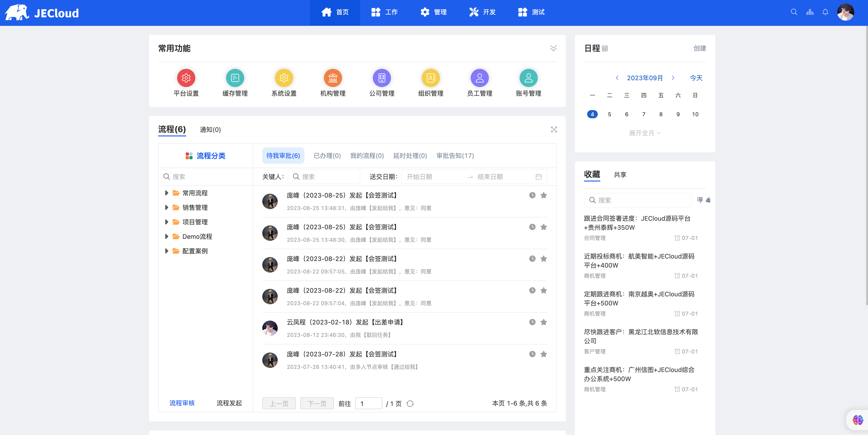
Task: Open the 账号管理 account management icon
Action: [528, 78]
